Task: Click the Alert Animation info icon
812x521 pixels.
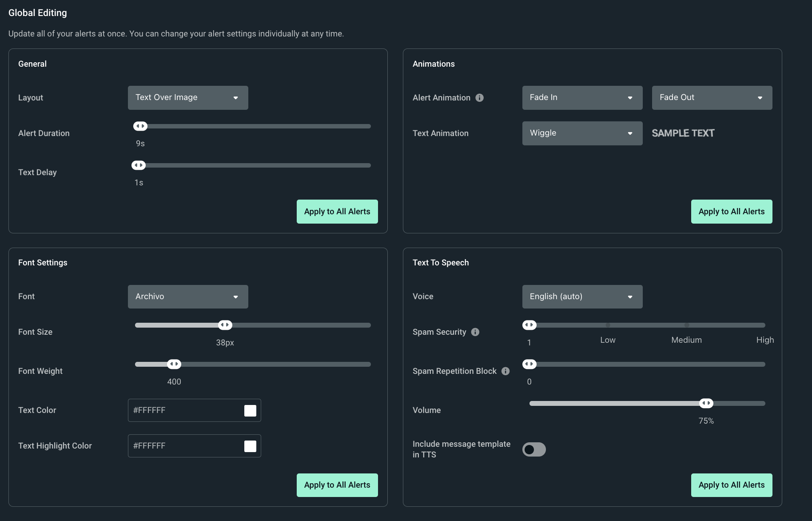Action: pos(479,98)
